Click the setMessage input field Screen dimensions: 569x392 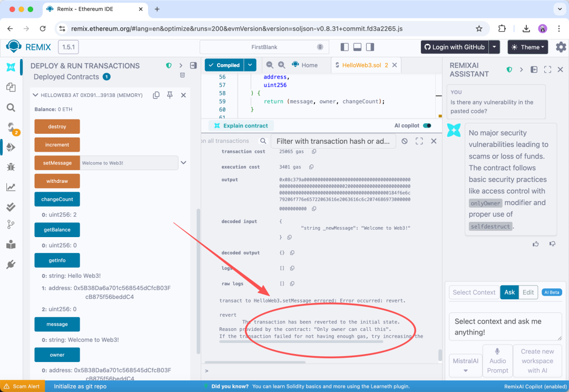[129, 163]
